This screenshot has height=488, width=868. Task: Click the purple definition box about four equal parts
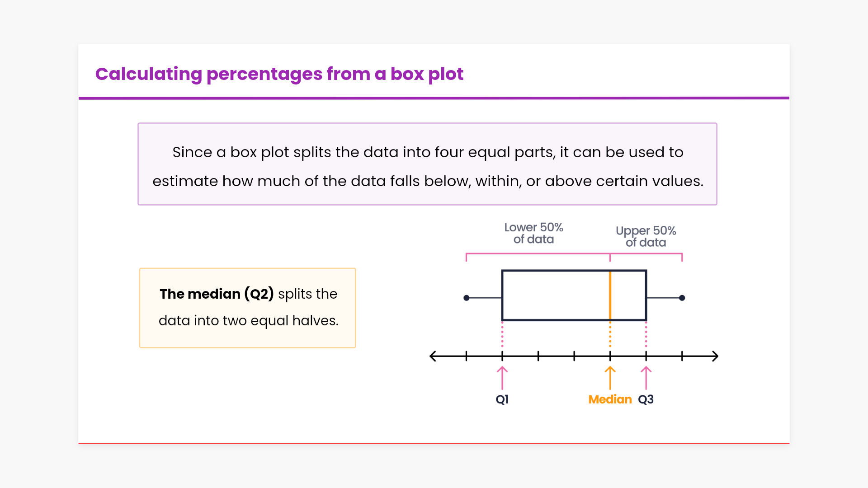[427, 164]
